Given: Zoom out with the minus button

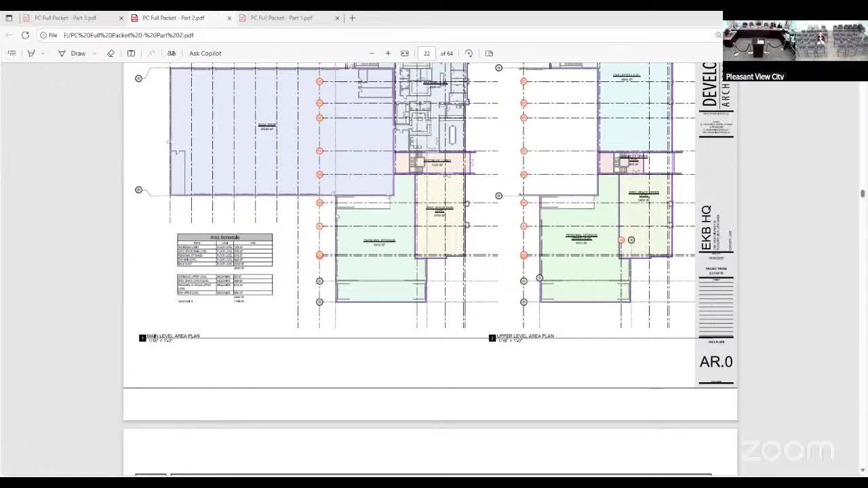Looking at the screenshot, I should (372, 53).
